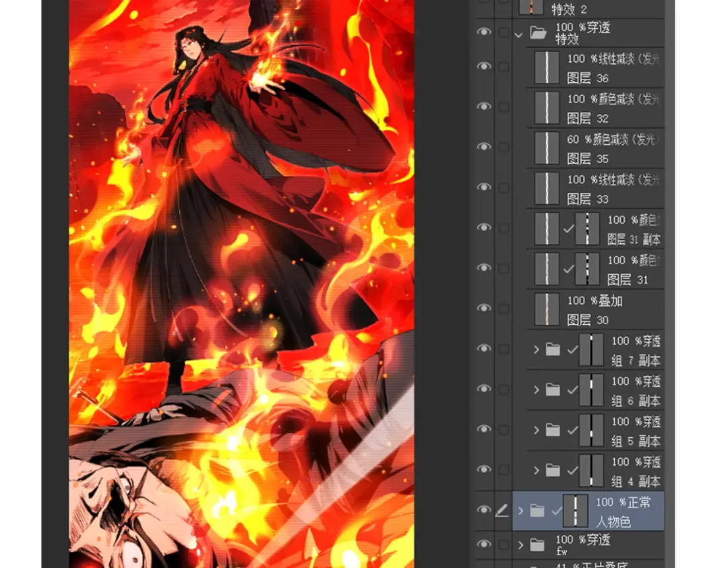This screenshot has width=728, height=568.
Task: Hide the 人物色 folder with its eye icon
Action: click(x=484, y=509)
